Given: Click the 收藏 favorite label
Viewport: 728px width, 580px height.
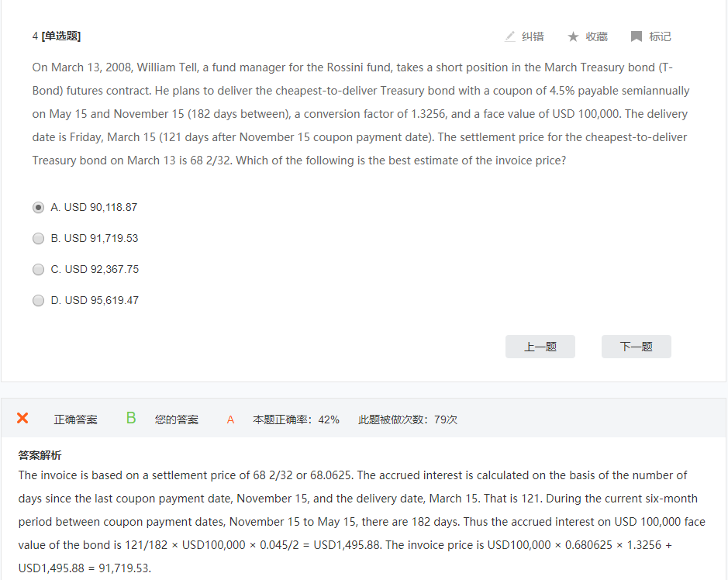Looking at the screenshot, I should tap(597, 36).
